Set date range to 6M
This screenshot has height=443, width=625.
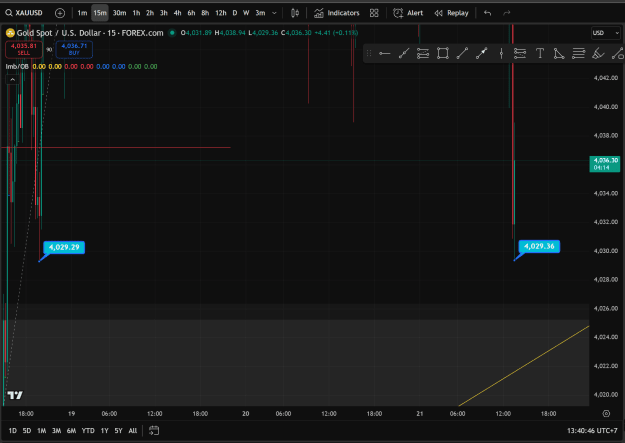[x=71, y=431]
